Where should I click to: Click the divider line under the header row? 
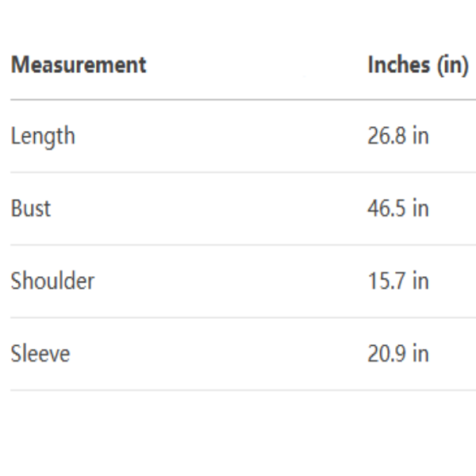point(238,100)
